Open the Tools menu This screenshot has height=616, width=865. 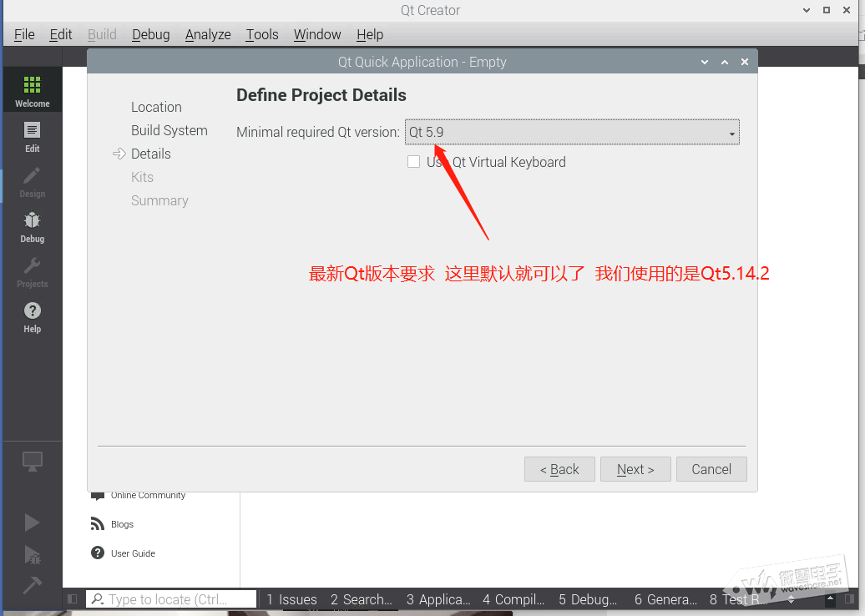point(261,34)
